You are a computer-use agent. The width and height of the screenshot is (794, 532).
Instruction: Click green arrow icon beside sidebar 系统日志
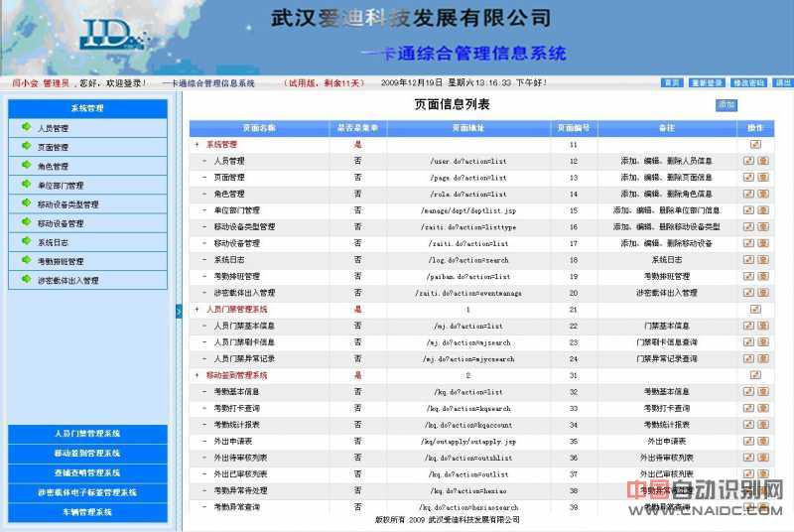[26, 241]
